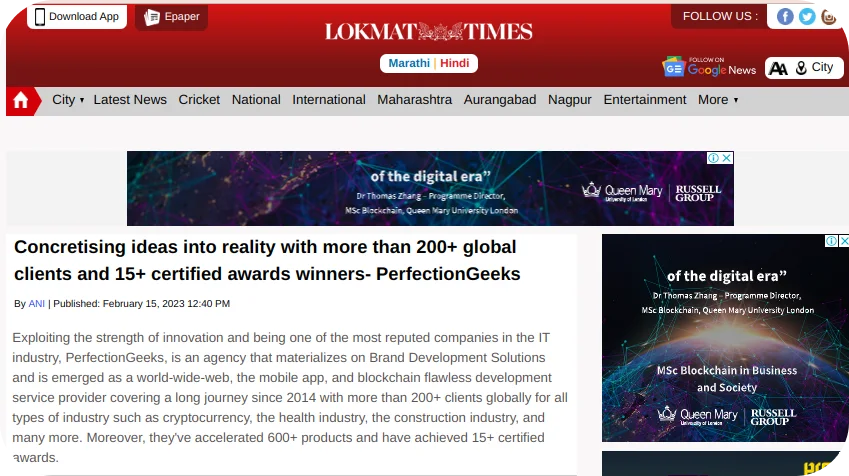Click the top Queen Mary banner ad
Screen dimensions: 849x476
(430, 188)
